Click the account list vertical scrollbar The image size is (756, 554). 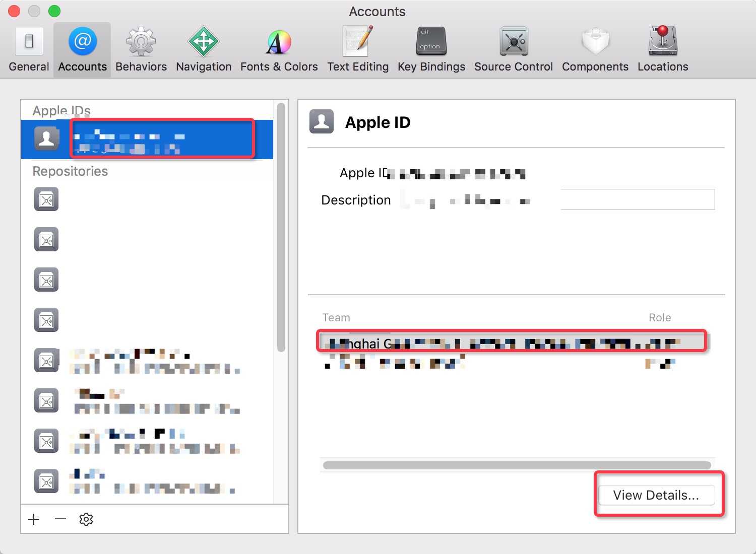point(281,227)
